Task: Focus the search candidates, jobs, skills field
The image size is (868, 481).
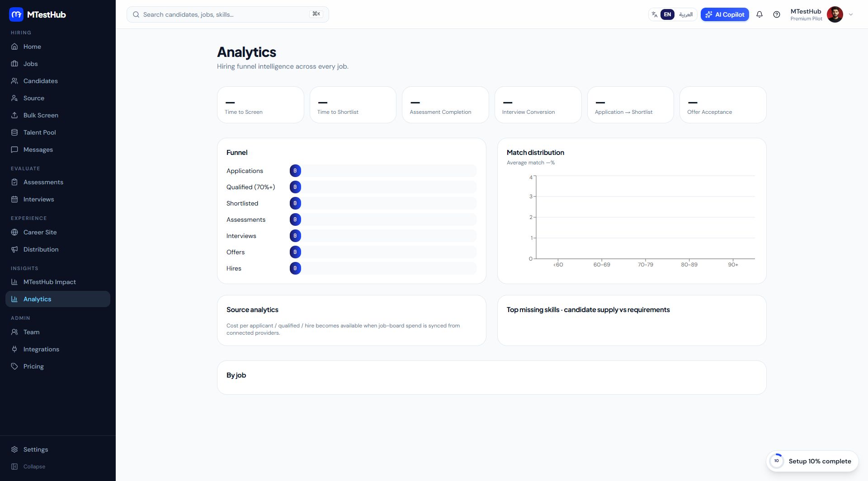Action: [x=228, y=14]
